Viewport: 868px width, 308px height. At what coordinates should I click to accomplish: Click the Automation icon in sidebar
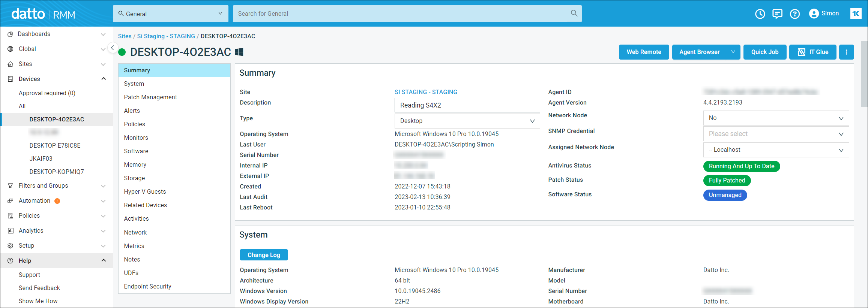pyautogui.click(x=11, y=201)
